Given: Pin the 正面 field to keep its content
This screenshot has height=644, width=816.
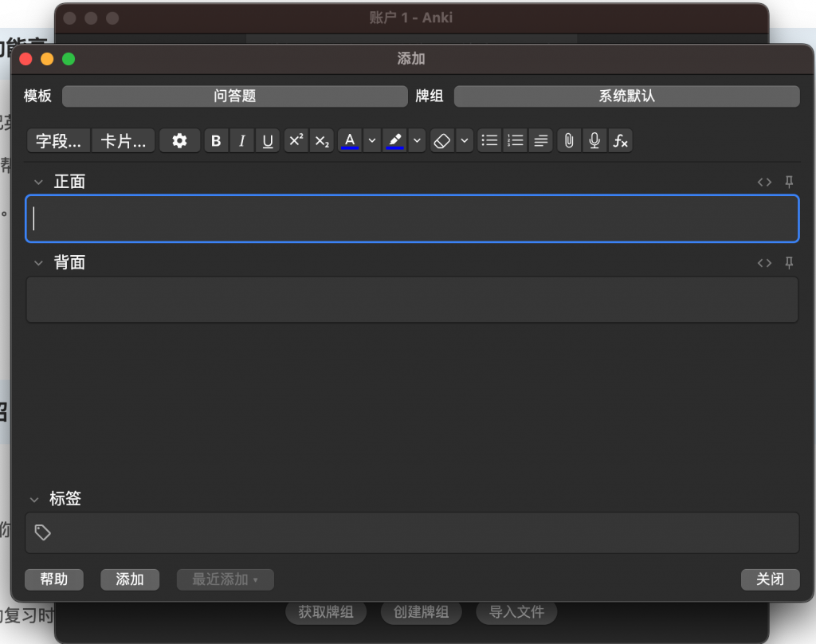Looking at the screenshot, I should tap(788, 182).
